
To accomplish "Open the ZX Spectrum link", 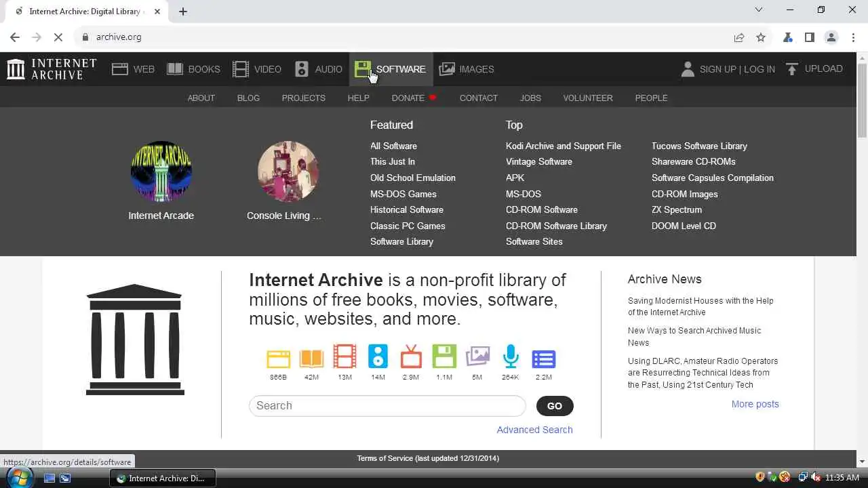I will click(x=677, y=209).
